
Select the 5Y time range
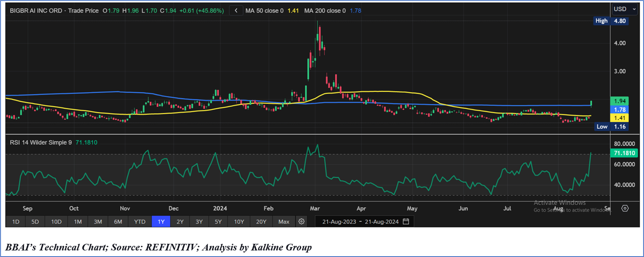(218, 221)
